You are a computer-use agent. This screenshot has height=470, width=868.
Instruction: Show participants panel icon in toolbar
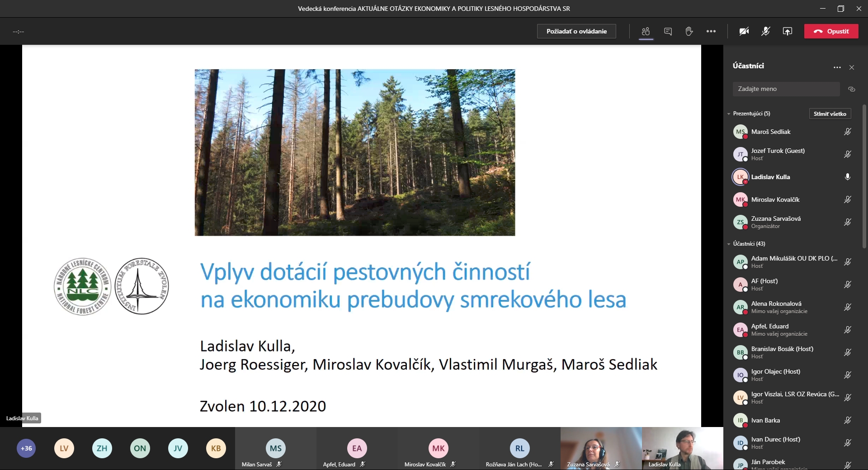pyautogui.click(x=646, y=31)
